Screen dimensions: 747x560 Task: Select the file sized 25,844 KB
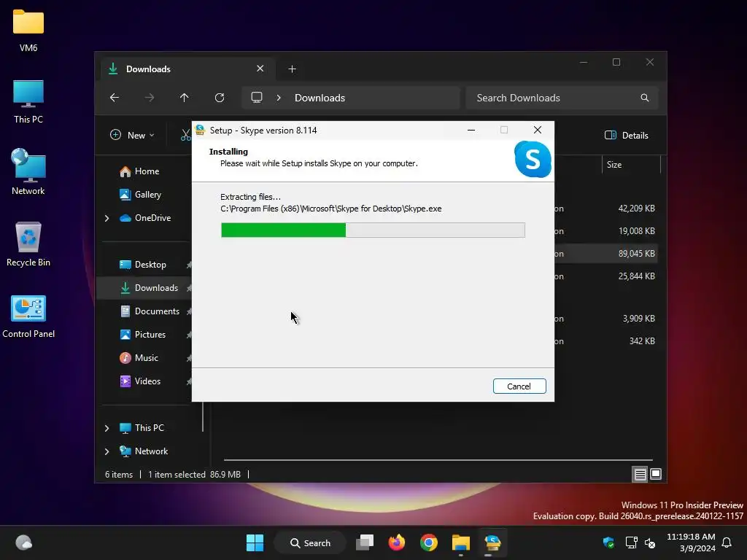(x=636, y=276)
